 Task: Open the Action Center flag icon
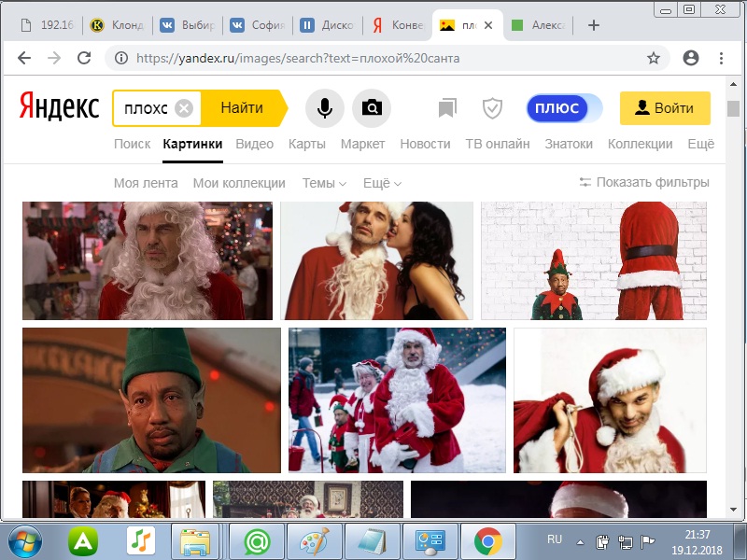coord(647,542)
